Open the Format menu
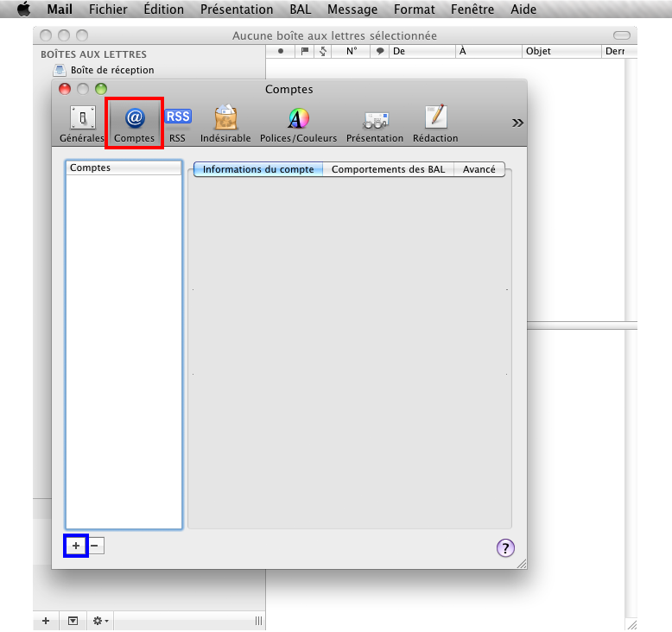Image resolution: width=672 pixels, height=632 pixels. point(414,9)
